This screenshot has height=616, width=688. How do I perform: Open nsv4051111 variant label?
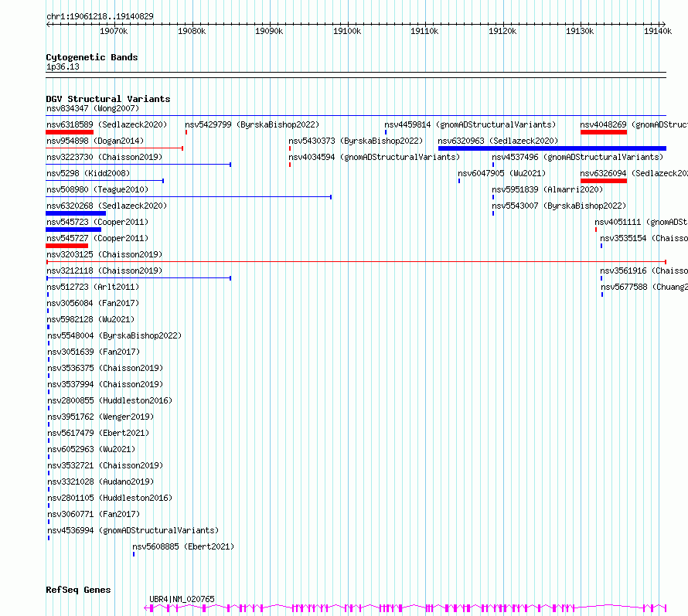[x=641, y=222]
